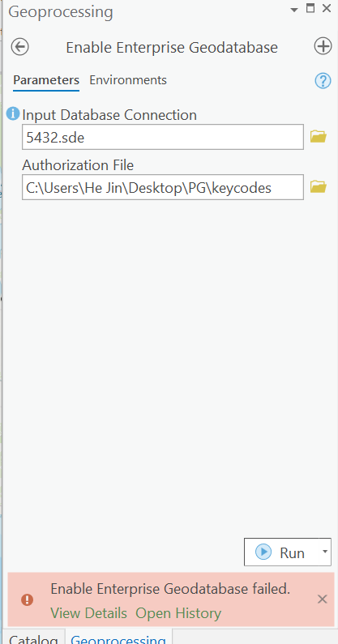Image resolution: width=338 pixels, height=644 pixels.
Task: Click the Authorization File path field
Action: coord(163,187)
